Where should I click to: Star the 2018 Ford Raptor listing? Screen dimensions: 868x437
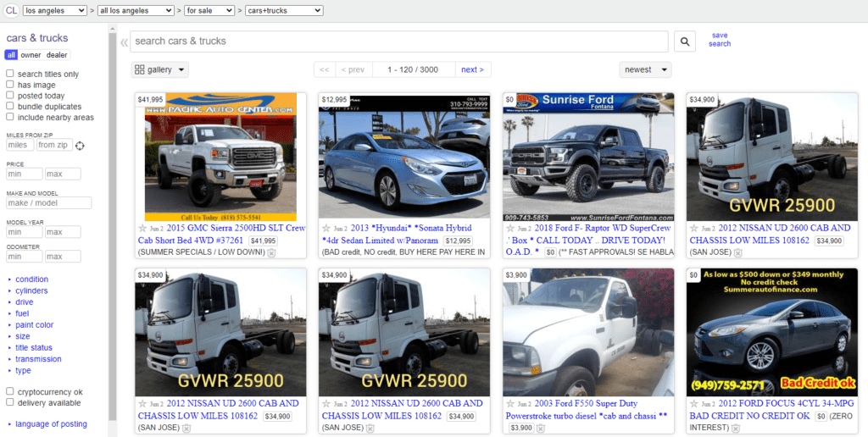(510, 229)
